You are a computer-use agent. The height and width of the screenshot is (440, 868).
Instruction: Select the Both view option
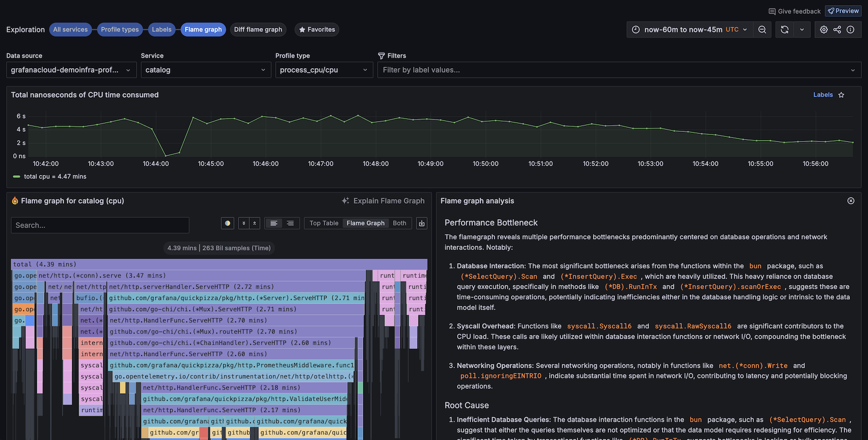point(400,223)
